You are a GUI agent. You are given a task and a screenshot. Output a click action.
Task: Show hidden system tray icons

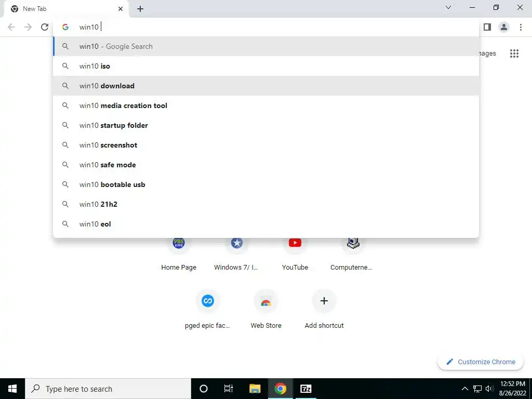pyautogui.click(x=465, y=389)
